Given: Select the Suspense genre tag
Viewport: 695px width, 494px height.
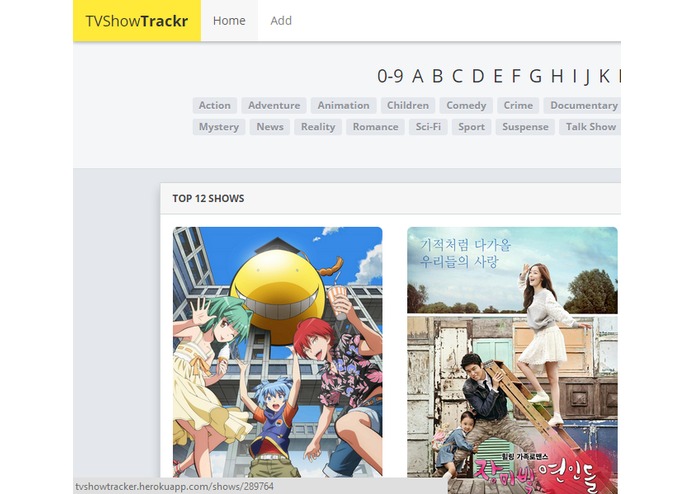Looking at the screenshot, I should coord(525,127).
